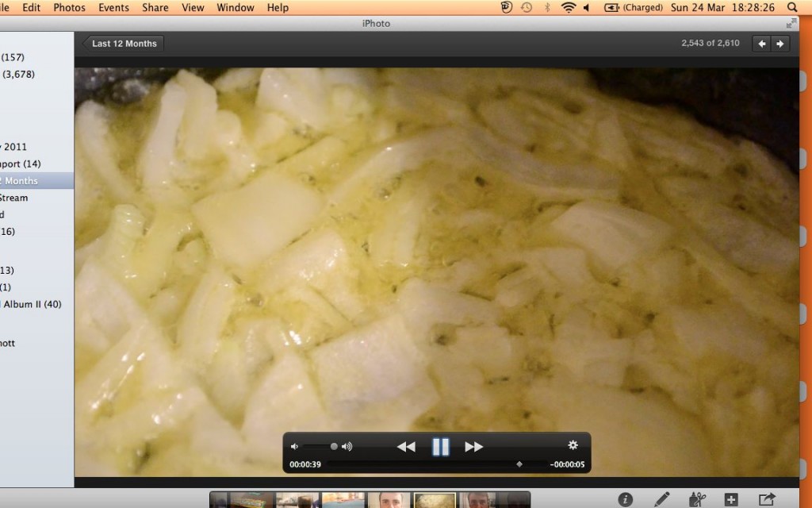Go to next photo arrow
Viewport: 812px width, 508px height.
click(780, 44)
